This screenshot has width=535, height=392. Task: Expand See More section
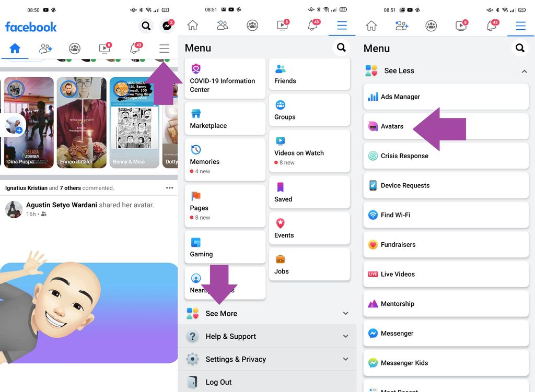click(267, 313)
